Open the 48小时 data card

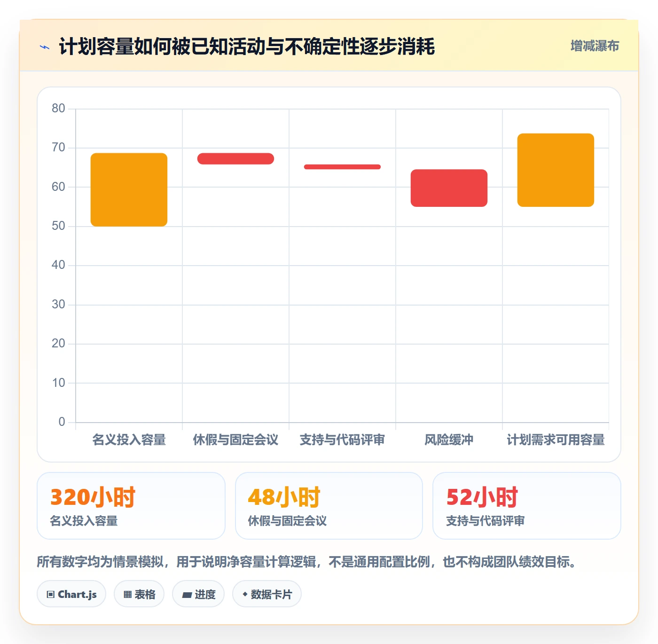tap(329, 506)
